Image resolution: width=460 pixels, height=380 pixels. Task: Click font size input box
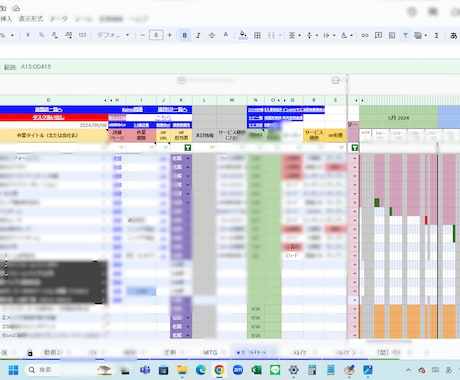click(x=156, y=35)
